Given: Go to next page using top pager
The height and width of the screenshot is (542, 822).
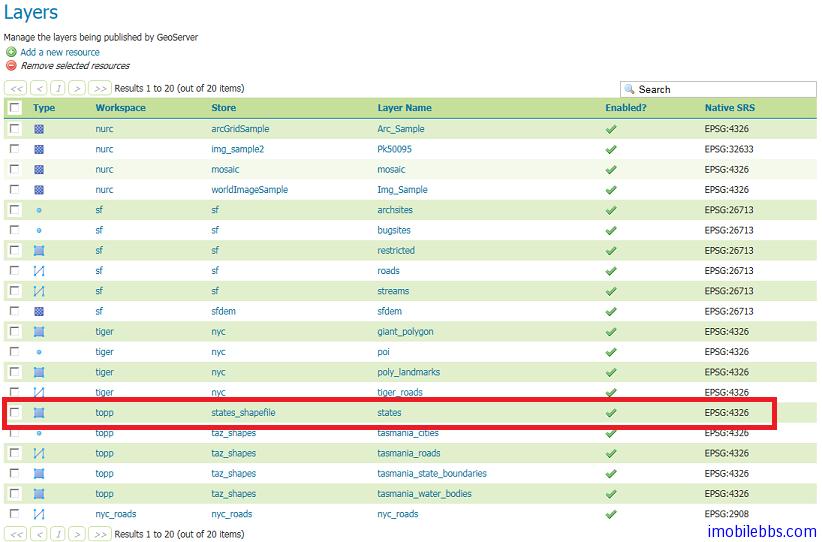Looking at the screenshot, I should point(78,89).
